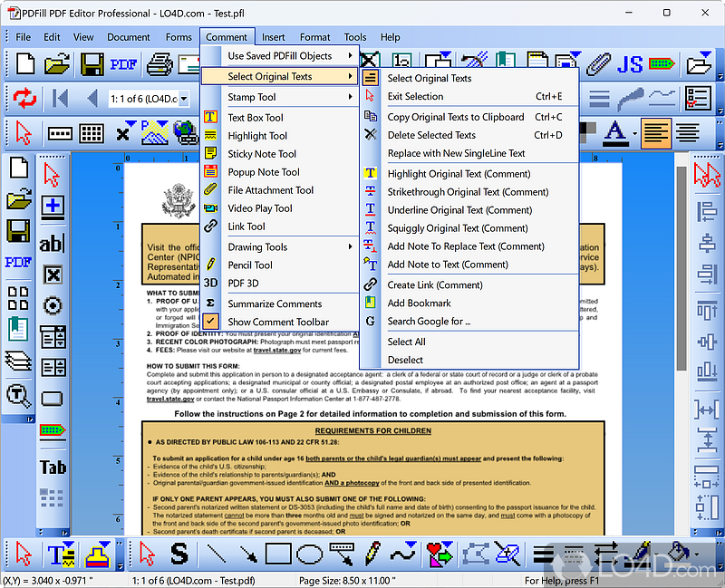Choose Summarize Comments menu entry
Screen dimensions: 725x588
point(279,304)
